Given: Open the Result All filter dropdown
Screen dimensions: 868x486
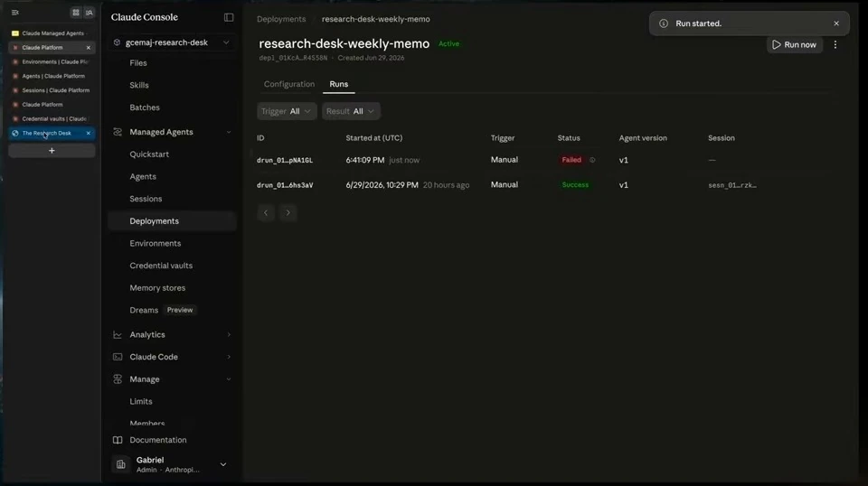Looking at the screenshot, I should [x=351, y=111].
